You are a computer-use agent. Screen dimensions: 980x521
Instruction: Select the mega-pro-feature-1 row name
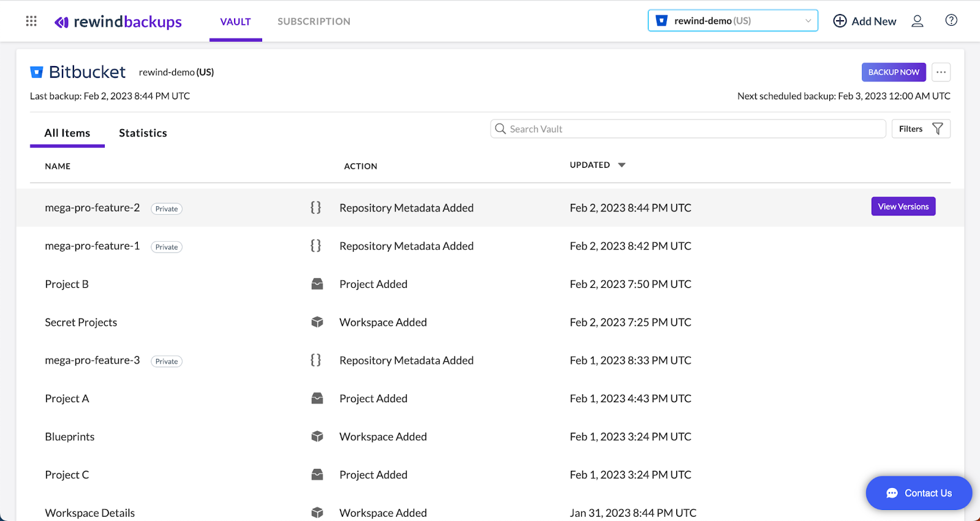tap(92, 246)
